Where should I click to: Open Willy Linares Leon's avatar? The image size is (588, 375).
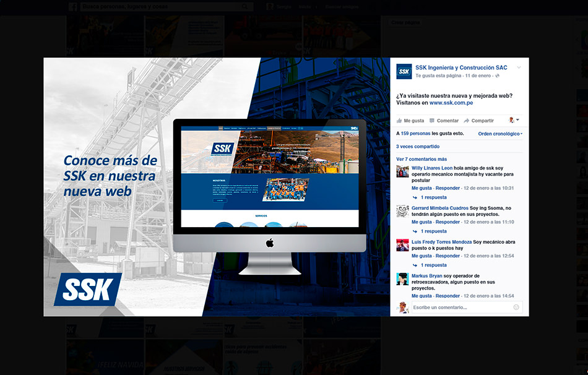[x=402, y=171]
